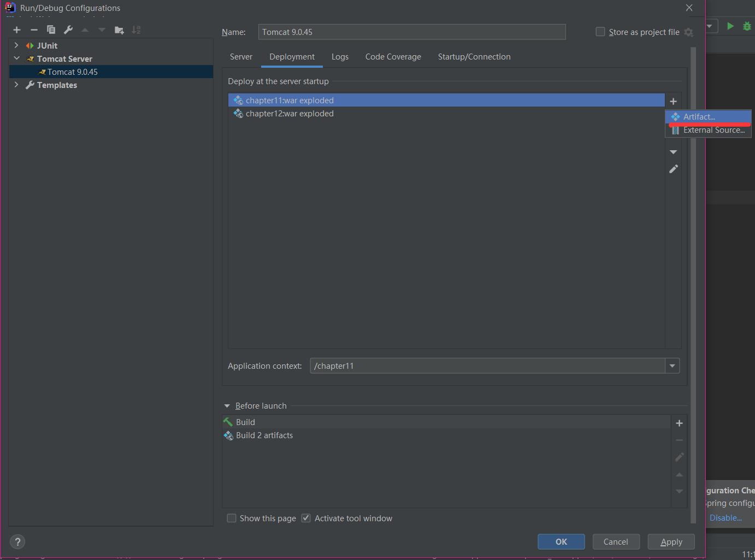Add deployment item with plus button
755x560 pixels.
tap(673, 102)
